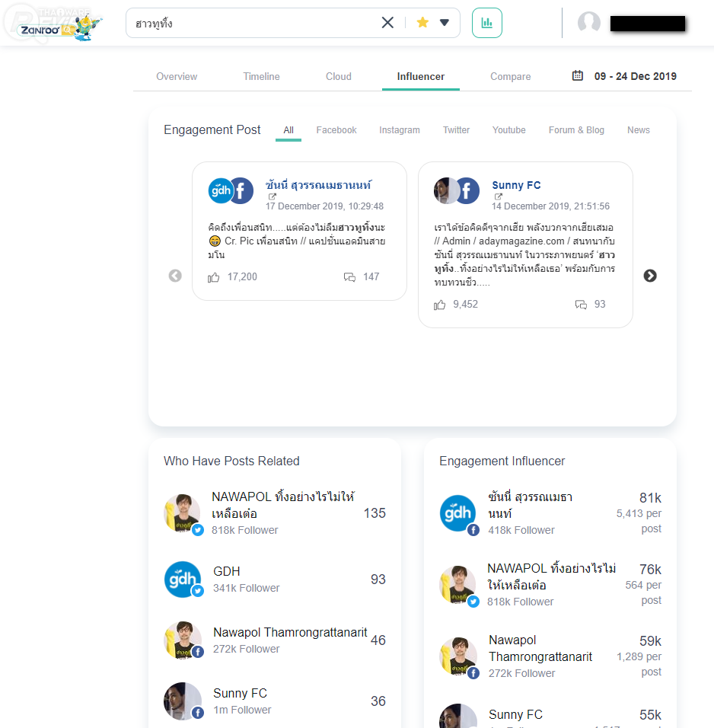The image size is (714, 728).
Task: Click the previous post carousel arrow
Action: [175, 276]
